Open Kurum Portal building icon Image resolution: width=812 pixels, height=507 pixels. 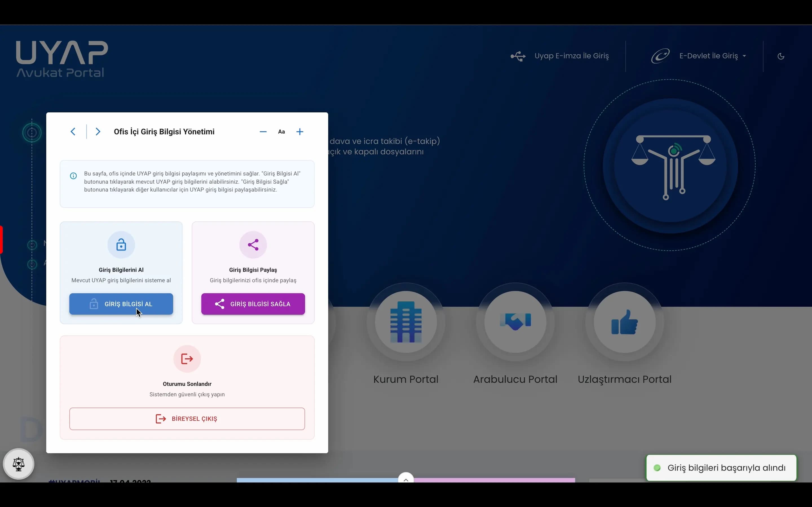(x=406, y=322)
